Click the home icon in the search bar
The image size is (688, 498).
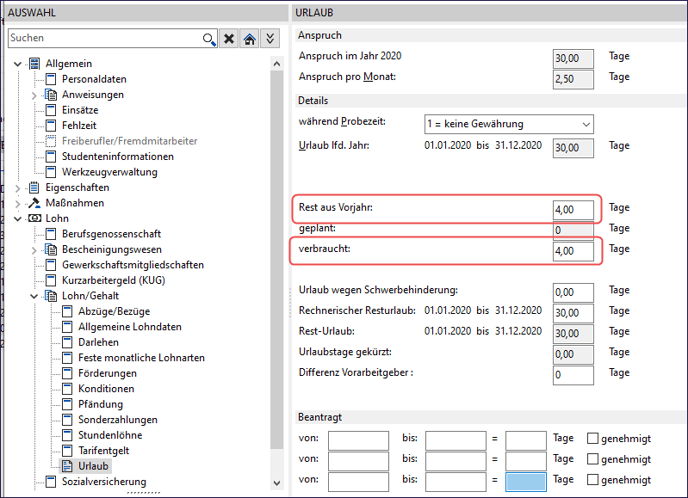click(x=250, y=39)
